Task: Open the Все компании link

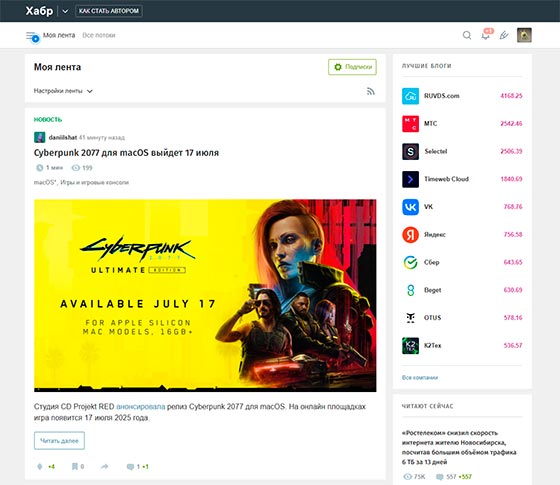Action: click(x=420, y=378)
